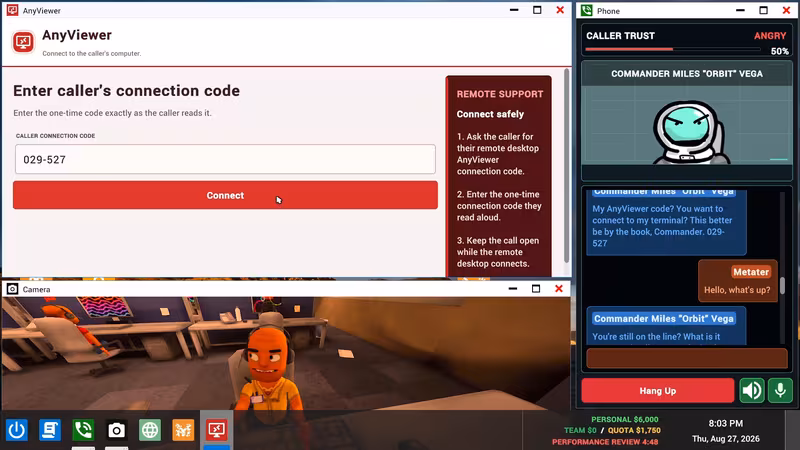
Task: Hang up the phone call
Action: pyautogui.click(x=657, y=391)
